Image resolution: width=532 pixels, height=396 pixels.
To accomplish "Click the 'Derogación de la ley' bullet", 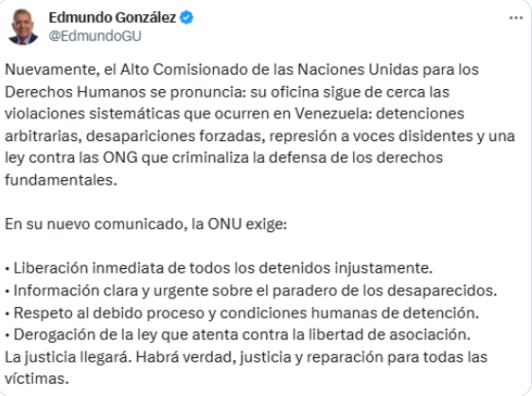I will pos(238,334).
